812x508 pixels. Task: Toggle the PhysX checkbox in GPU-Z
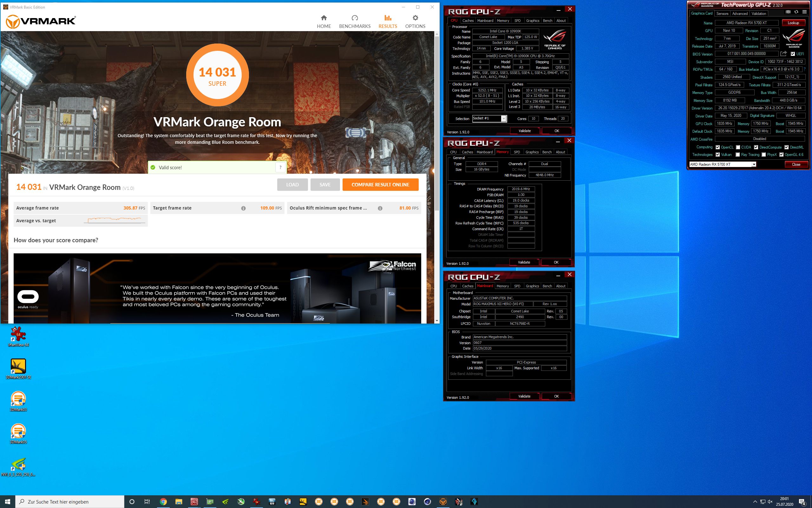pos(764,155)
